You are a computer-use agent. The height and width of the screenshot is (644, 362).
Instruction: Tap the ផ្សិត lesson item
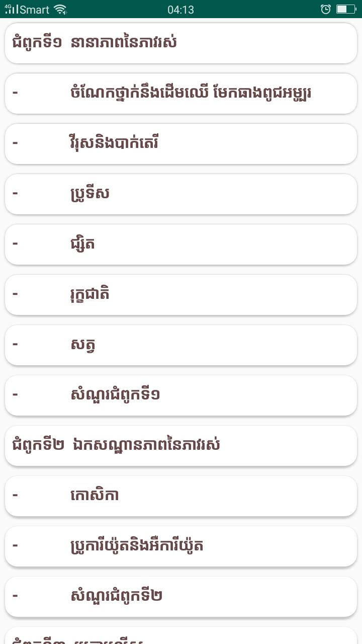click(x=181, y=245)
